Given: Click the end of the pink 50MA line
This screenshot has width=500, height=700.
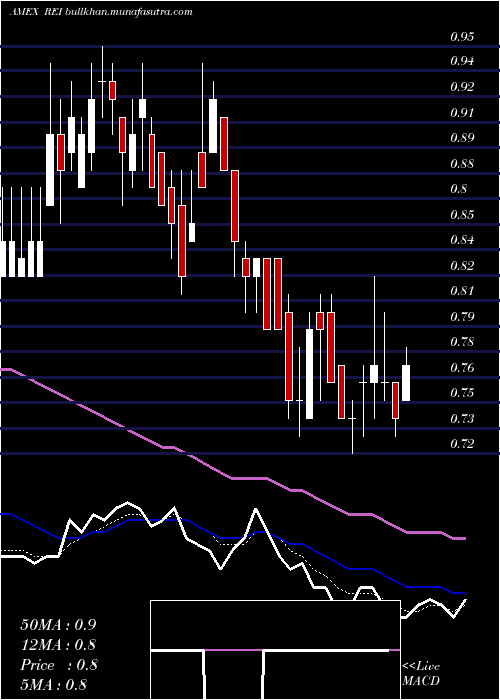Looking at the screenshot, I should [463, 538].
